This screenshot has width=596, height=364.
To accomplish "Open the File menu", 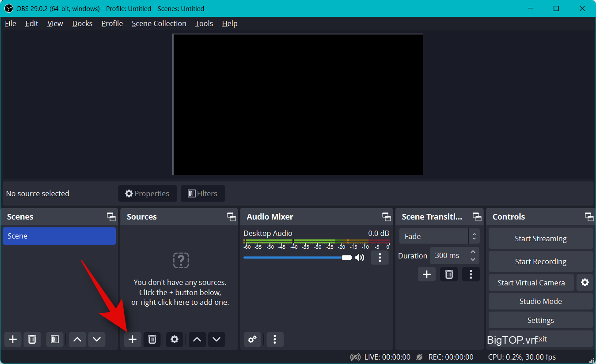I will click(x=11, y=23).
